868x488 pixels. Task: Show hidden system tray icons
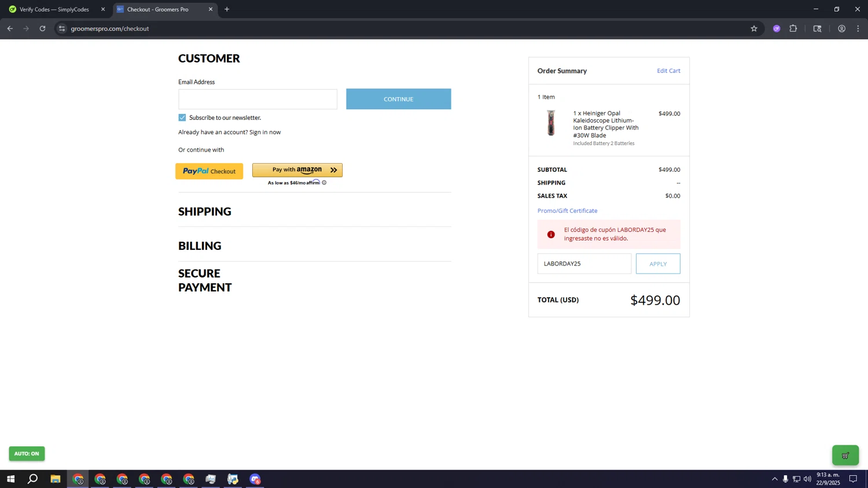(x=775, y=479)
